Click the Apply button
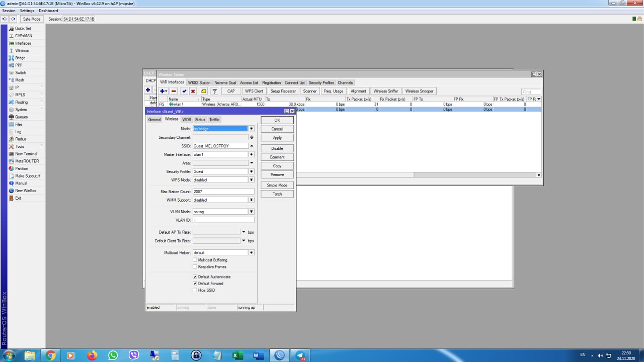Viewport: 644px width, 362px height. [277, 138]
